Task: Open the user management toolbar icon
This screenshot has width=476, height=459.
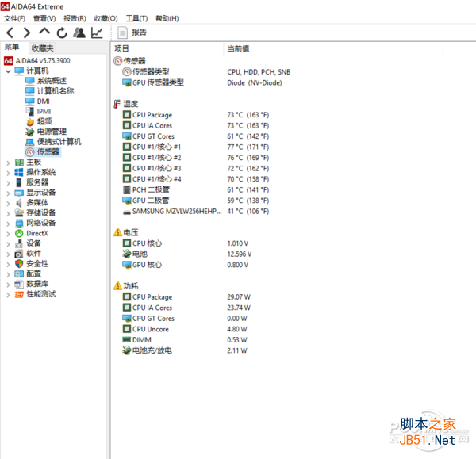Action: click(79, 33)
